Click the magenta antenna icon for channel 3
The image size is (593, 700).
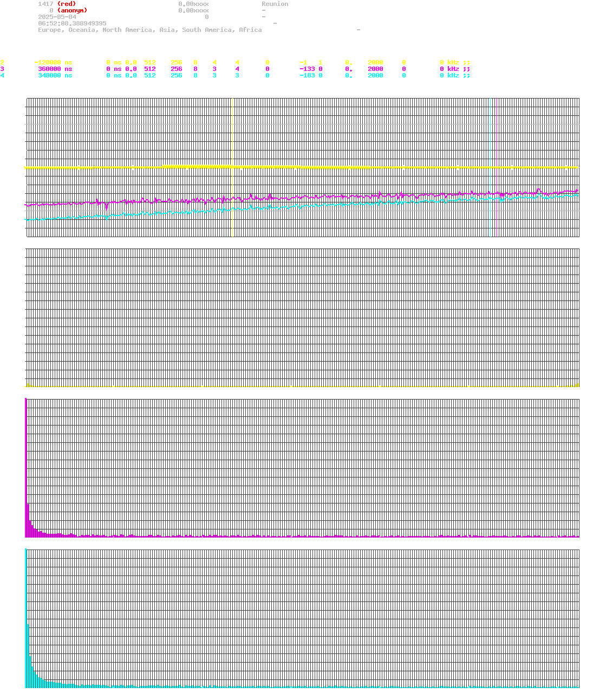click(466, 69)
